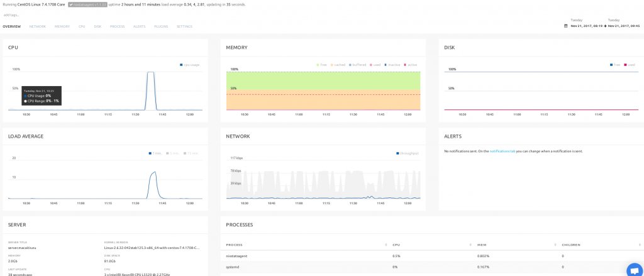The height and width of the screenshot is (276, 644).
Task: Select the start date Nov 21, 2017, 08:19
Action: click(x=587, y=26)
